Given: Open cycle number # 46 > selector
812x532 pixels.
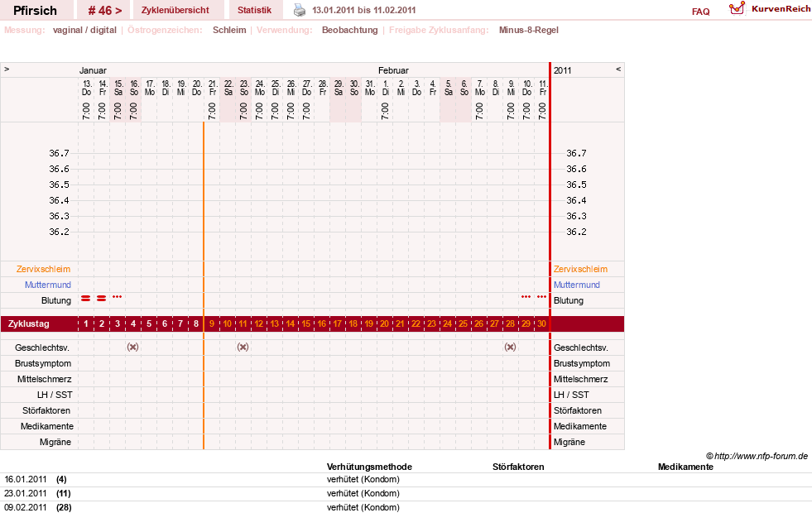Looking at the screenshot, I should click(x=105, y=10).
